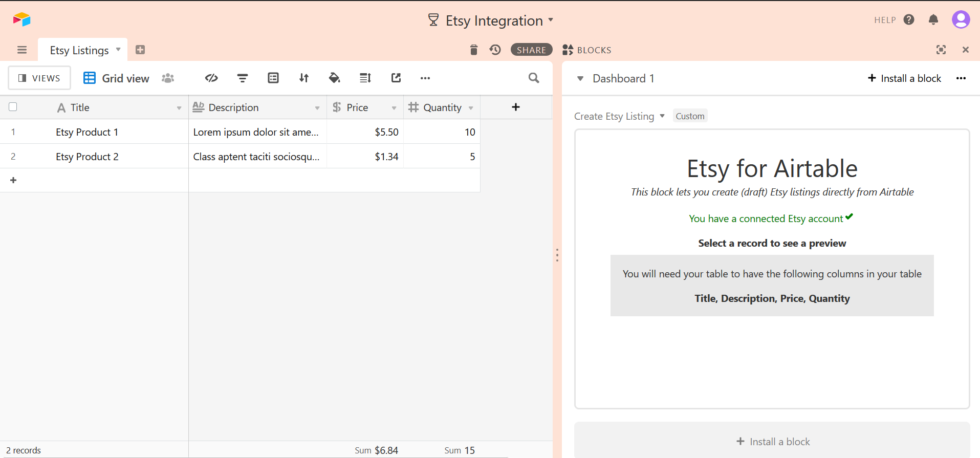Open the trash bin icon

pyautogui.click(x=473, y=50)
